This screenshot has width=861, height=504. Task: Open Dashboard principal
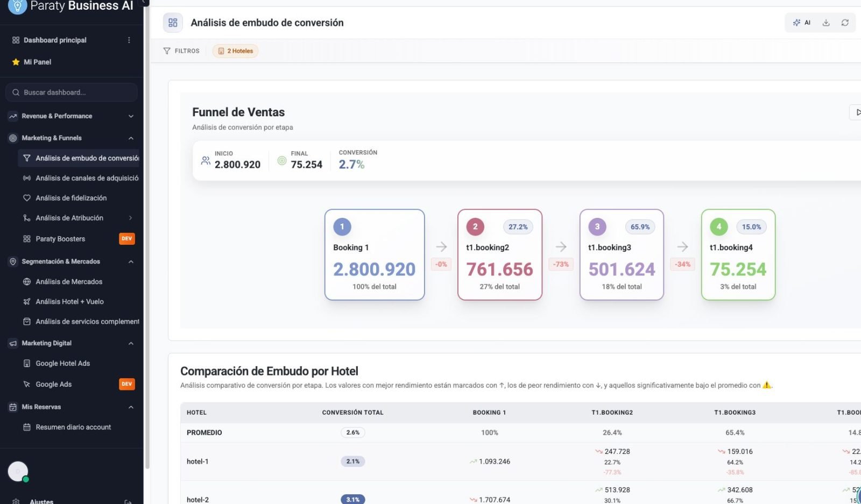tap(55, 40)
